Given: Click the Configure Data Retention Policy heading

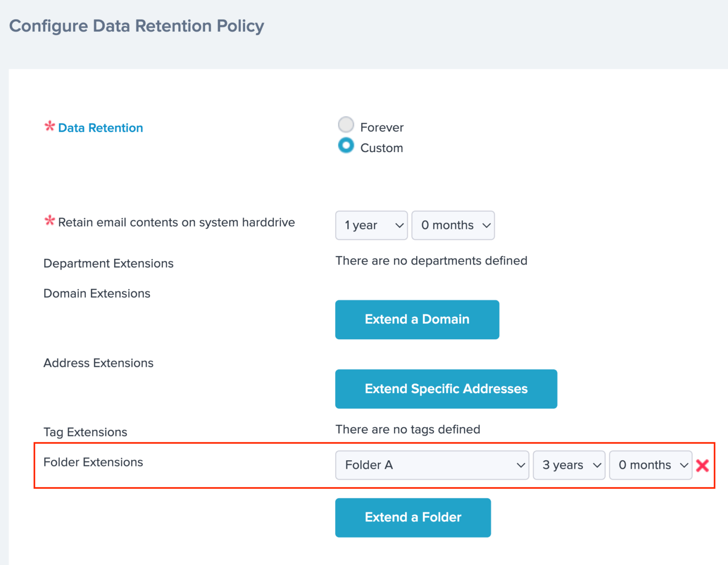Looking at the screenshot, I should point(136,26).
